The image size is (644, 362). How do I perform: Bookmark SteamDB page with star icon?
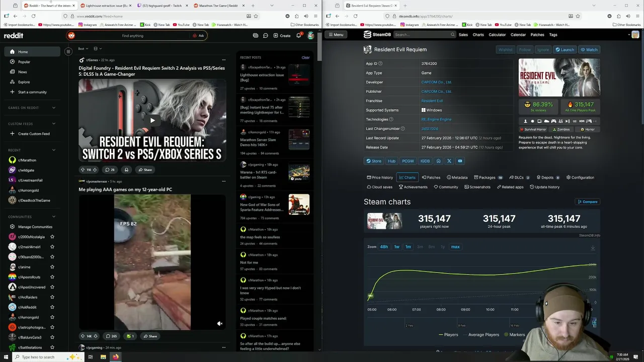(x=578, y=16)
